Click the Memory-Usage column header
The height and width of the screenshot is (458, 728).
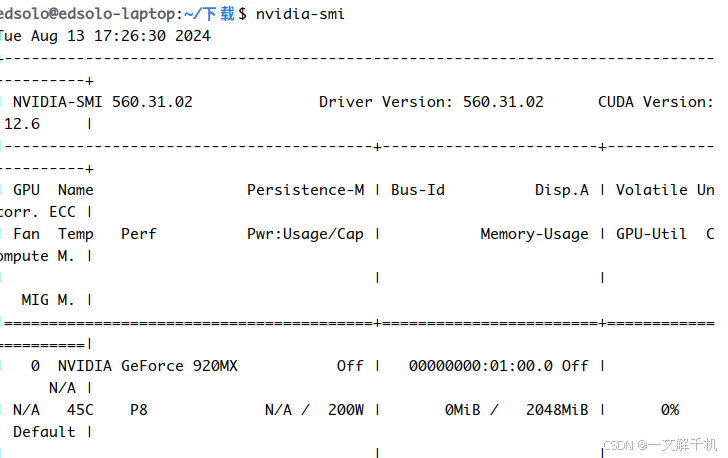[x=534, y=234]
